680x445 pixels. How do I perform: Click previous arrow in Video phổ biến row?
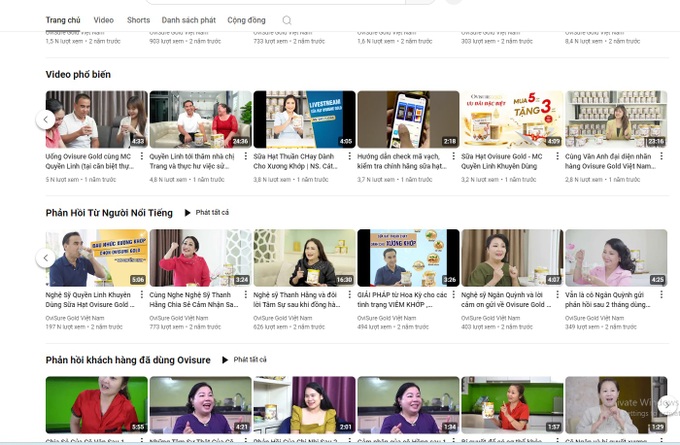[46, 119]
